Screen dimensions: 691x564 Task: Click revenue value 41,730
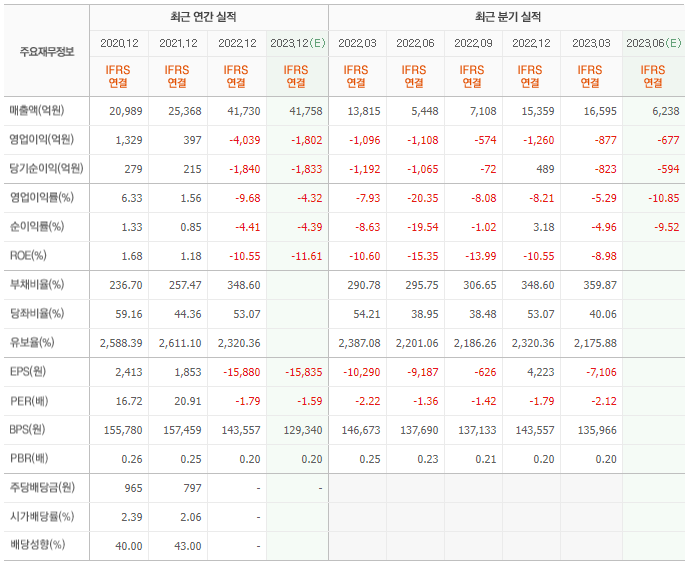[x=244, y=111]
